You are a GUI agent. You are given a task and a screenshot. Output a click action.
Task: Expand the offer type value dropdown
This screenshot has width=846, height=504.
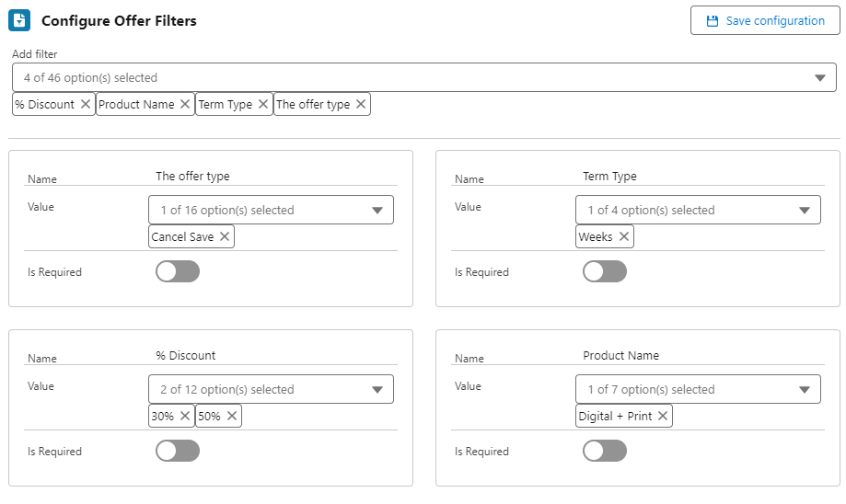[x=271, y=210]
